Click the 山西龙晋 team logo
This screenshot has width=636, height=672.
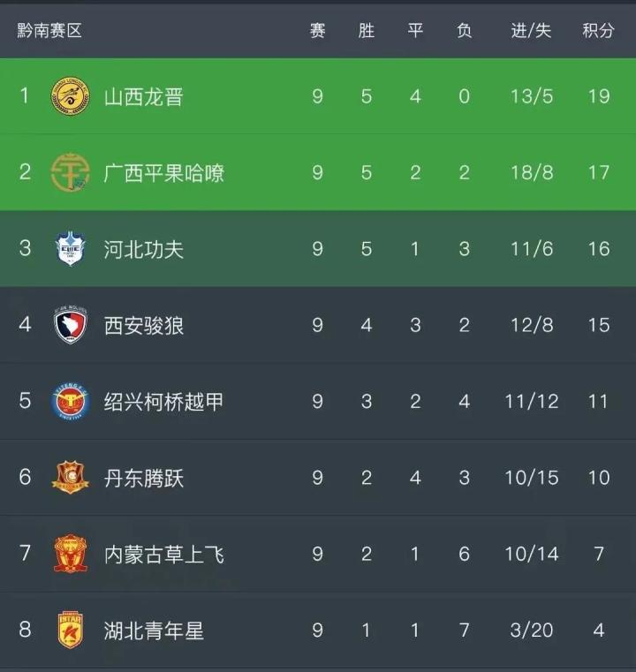coord(70,95)
